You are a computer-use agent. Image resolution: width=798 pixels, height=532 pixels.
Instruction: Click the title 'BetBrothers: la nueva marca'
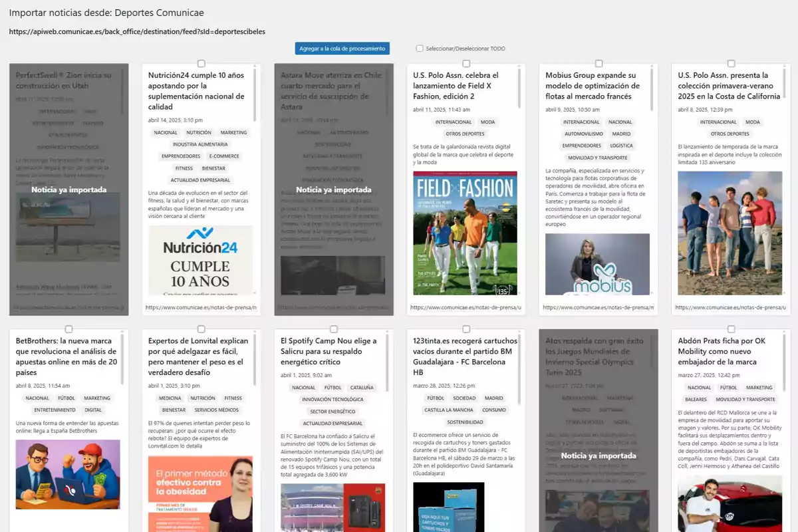(x=66, y=356)
